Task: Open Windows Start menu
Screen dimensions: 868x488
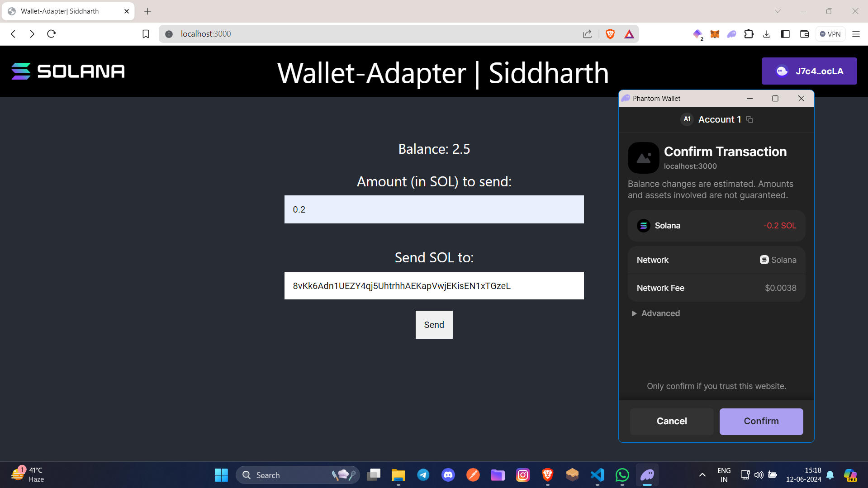Action: click(x=221, y=475)
